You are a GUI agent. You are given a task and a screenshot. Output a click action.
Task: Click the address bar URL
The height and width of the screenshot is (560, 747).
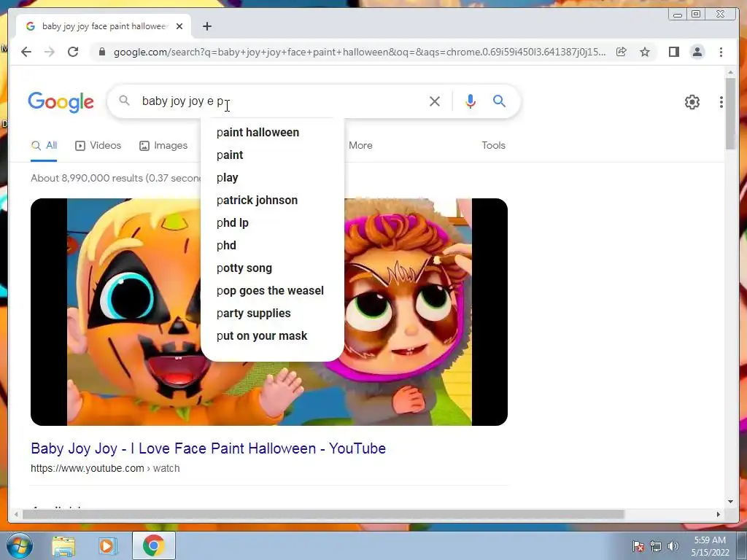coord(360,52)
